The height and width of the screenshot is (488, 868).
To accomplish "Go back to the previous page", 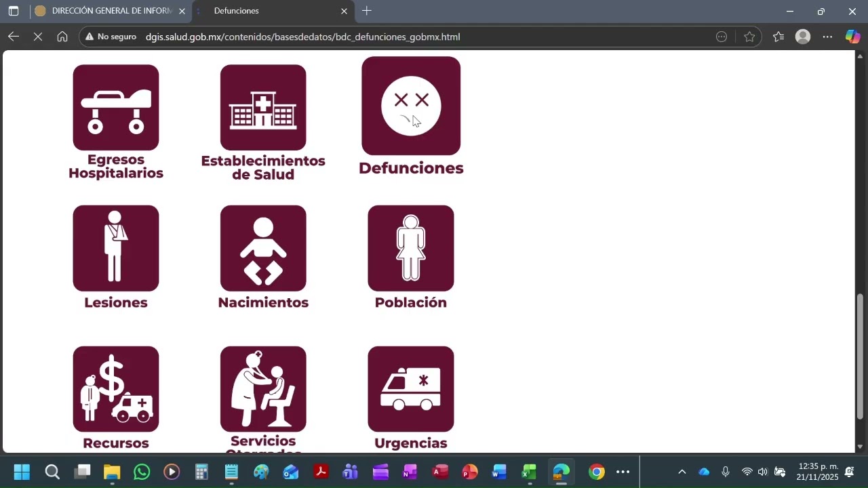I will (14, 37).
